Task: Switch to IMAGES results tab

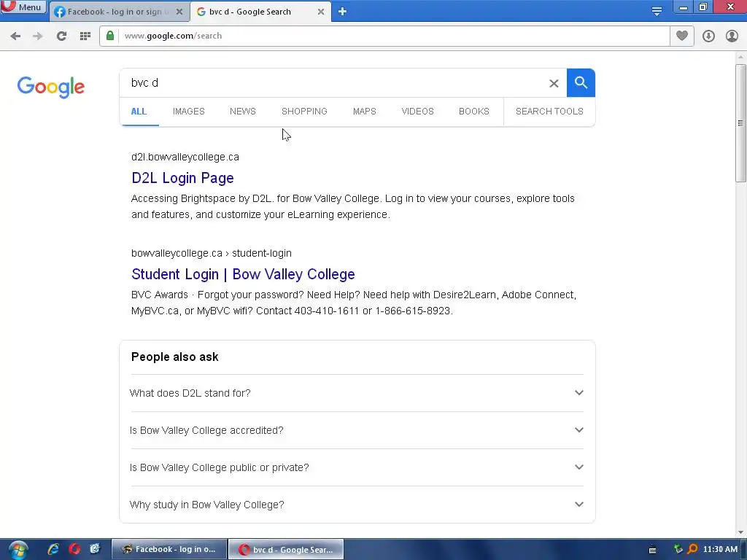Action: point(189,112)
